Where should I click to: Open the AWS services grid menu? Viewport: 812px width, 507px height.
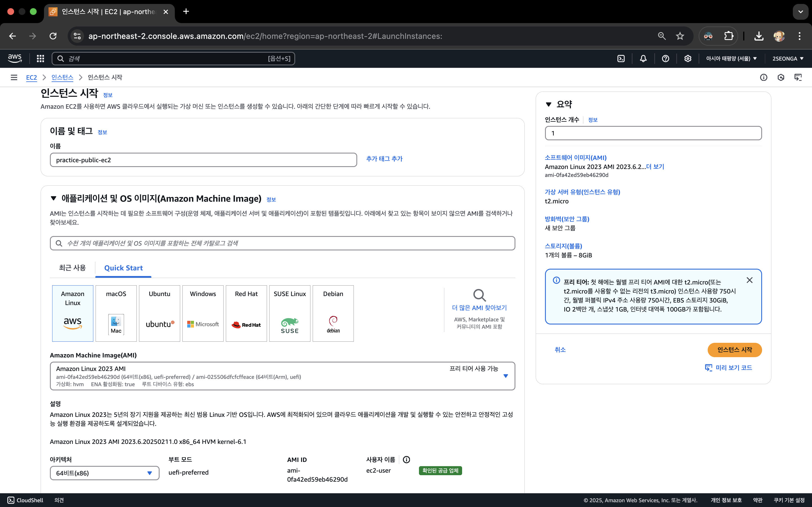click(x=40, y=59)
